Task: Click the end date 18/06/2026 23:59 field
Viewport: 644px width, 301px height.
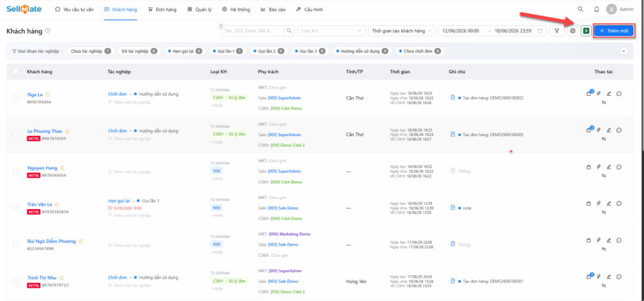Action: (513, 30)
